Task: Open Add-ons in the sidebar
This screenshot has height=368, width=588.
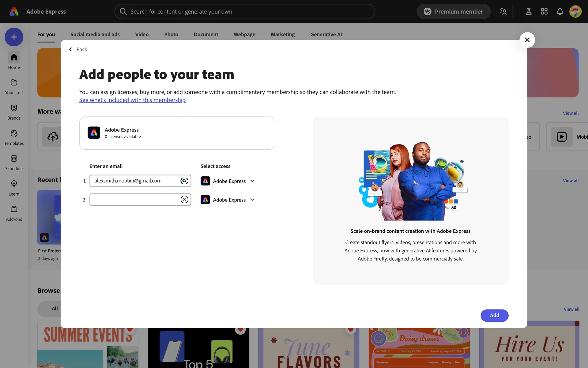Action: 14,213
